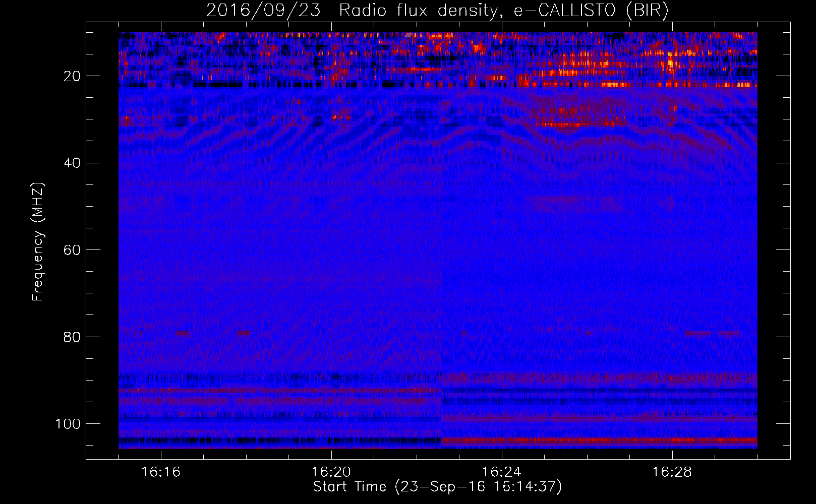The image size is (816, 504).
Task: Click the '80' frequency tick label
Action: click(72, 337)
